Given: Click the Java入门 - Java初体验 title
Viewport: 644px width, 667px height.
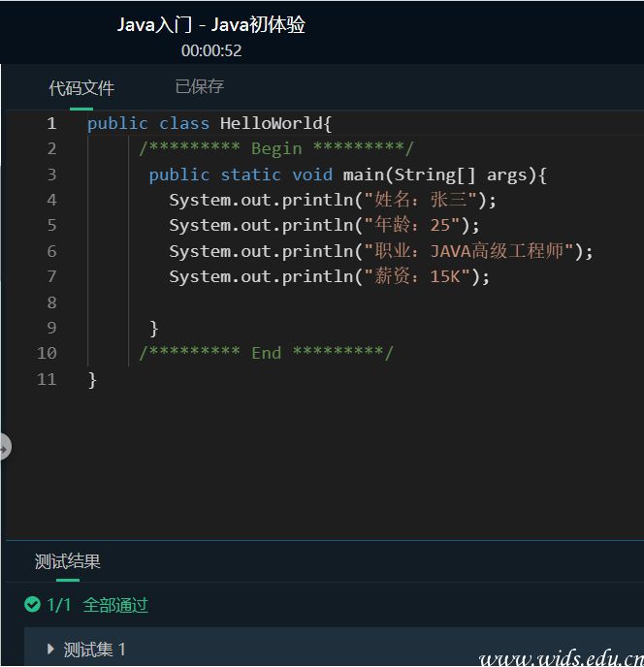Looking at the screenshot, I should tap(211, 25).
